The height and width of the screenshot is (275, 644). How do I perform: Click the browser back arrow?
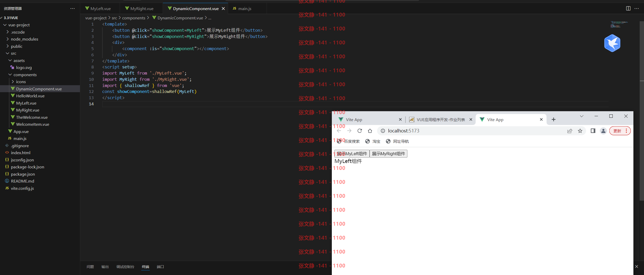339,131
